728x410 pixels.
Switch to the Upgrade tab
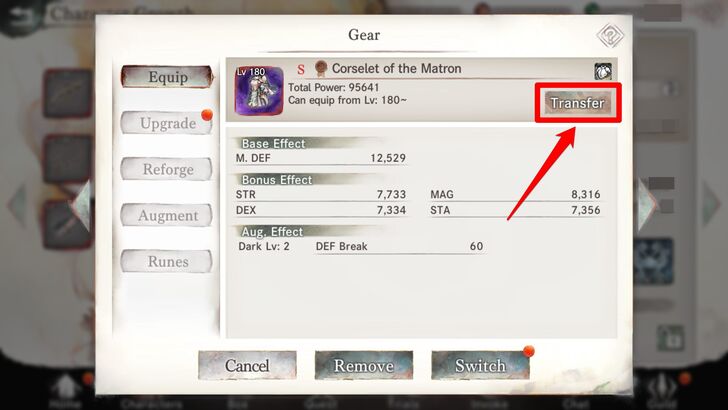pyautogui.click(x=167, y=123)
